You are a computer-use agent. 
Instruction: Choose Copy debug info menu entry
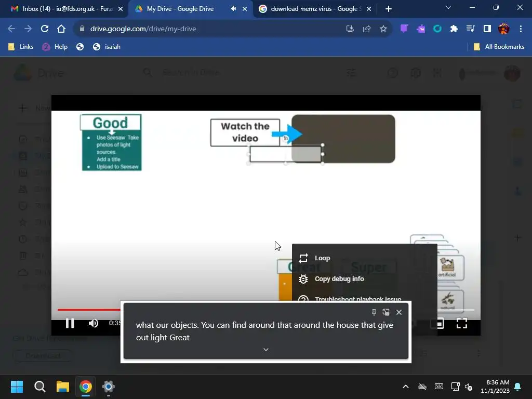(x=364, y=279)
